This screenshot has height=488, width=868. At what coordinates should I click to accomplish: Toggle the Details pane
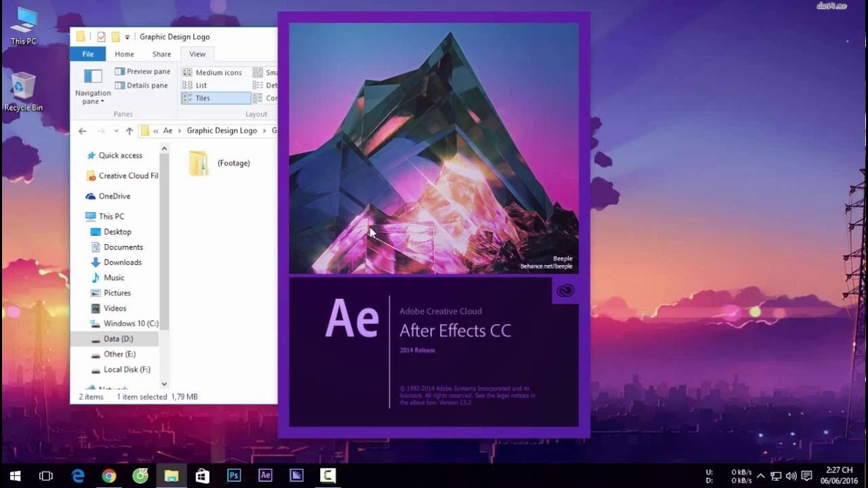click(x=141, y=85)
